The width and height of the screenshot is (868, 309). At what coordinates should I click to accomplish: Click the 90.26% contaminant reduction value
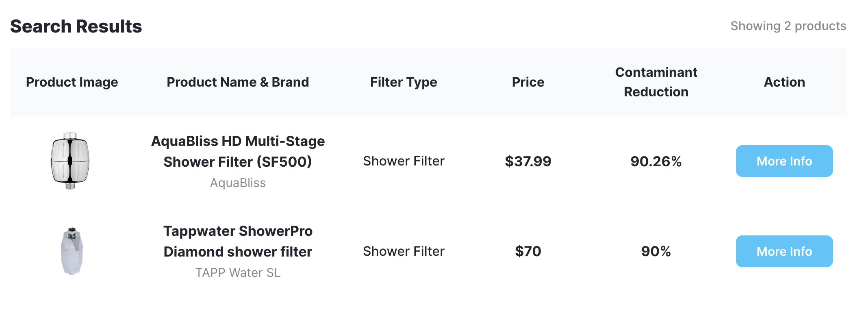[x=656, y=161]
